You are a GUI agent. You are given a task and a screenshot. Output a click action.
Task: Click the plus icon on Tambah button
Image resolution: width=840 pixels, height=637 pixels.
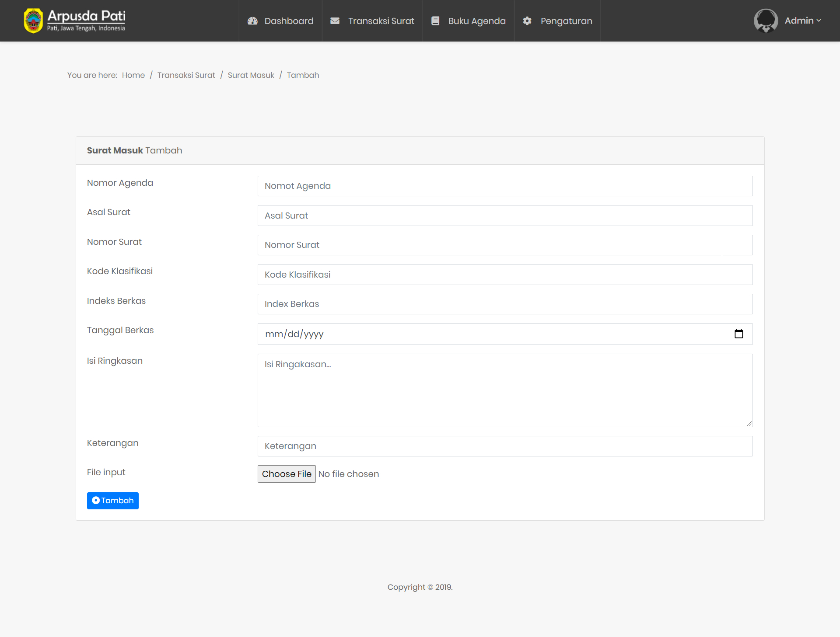click(x=96, y=501)
